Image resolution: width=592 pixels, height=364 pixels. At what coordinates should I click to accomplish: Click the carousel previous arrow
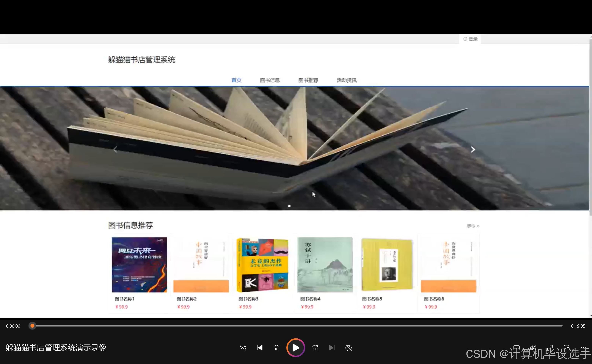115,149
